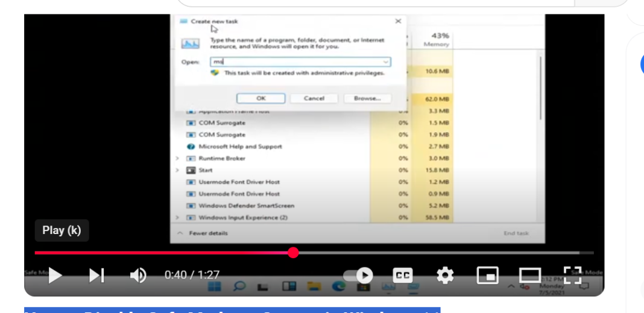Mute the video volume speaker icon
The image size is (644, 313).
[x=138, y=275]
